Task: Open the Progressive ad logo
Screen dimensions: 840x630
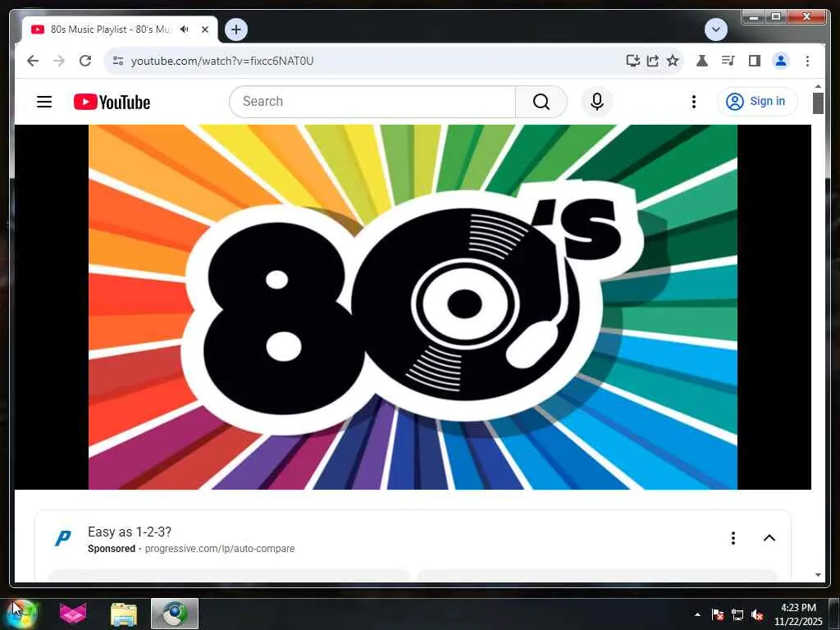Action: [x=63, y=538]
